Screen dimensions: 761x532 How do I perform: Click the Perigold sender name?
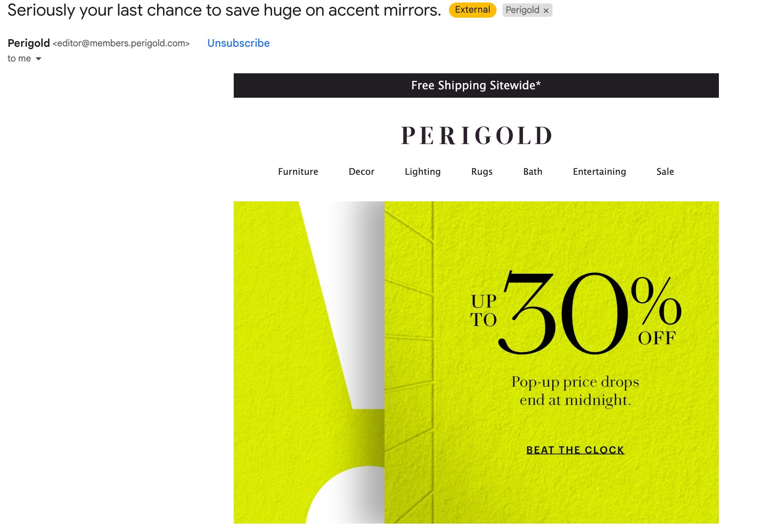tap(29, 43)
